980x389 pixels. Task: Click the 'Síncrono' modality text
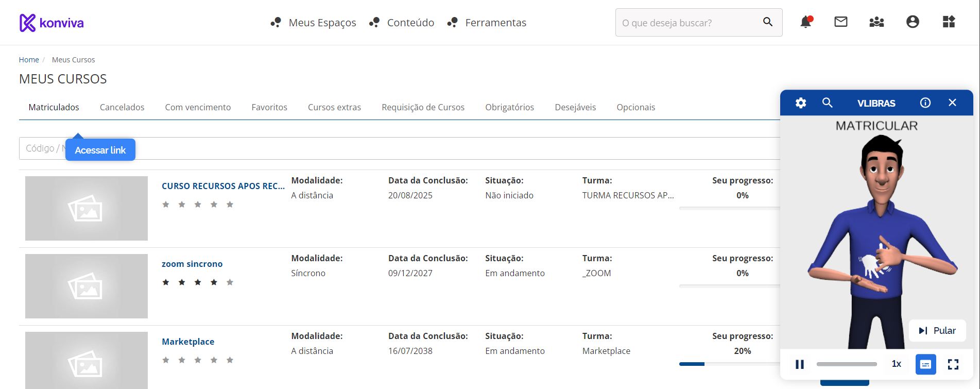point(308,273)
